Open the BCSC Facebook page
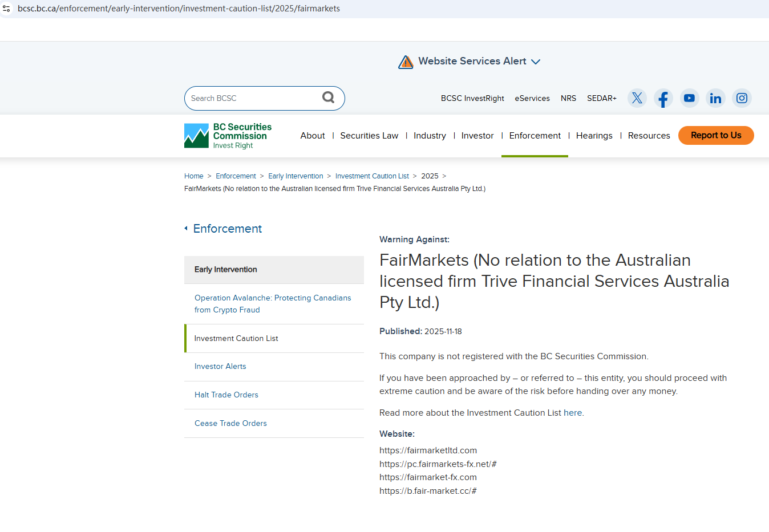Viewport: 769px width, 532px height. 663,98
